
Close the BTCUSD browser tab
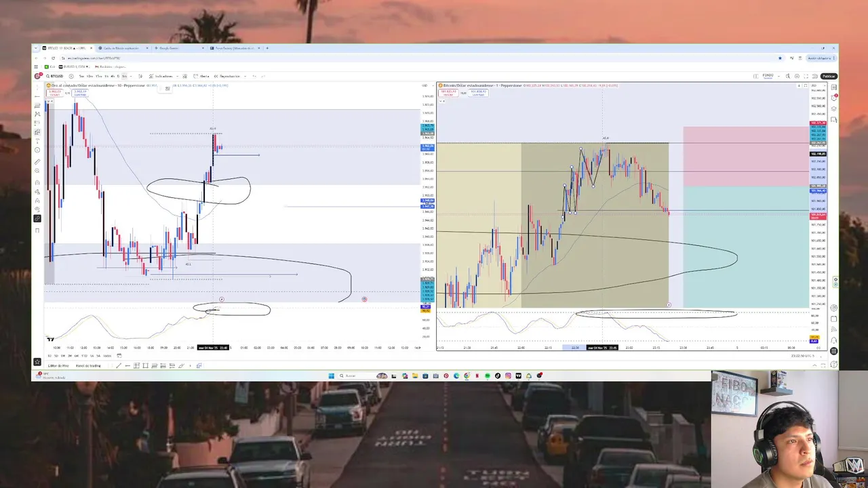coord(91,48)
